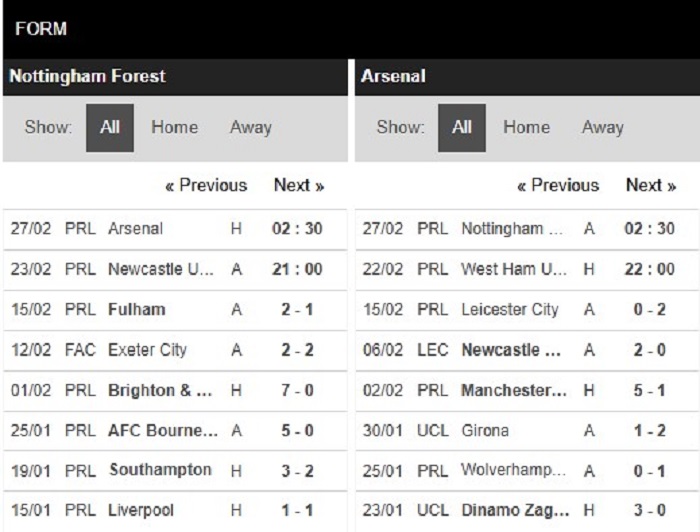
Task: Open Arsenal's Leicester City 0-2 match
Action: tap(527, 310)
